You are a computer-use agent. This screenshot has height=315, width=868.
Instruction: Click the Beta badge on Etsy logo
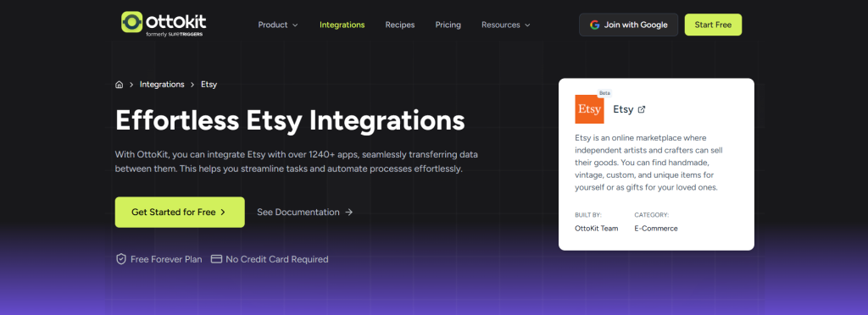(604, 93)
